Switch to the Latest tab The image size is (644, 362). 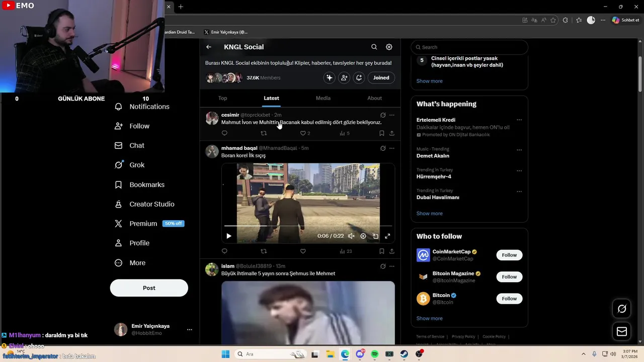coord(271,98)
